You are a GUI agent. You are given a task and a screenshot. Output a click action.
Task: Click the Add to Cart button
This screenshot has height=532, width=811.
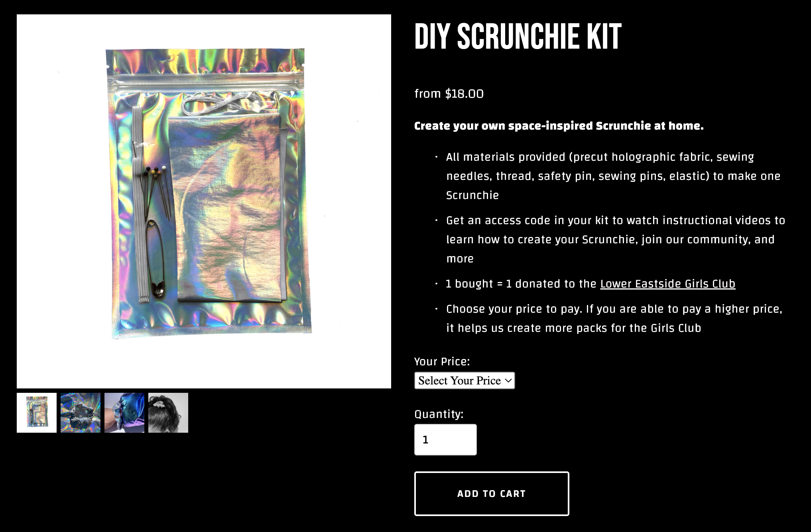click(492, 494)
